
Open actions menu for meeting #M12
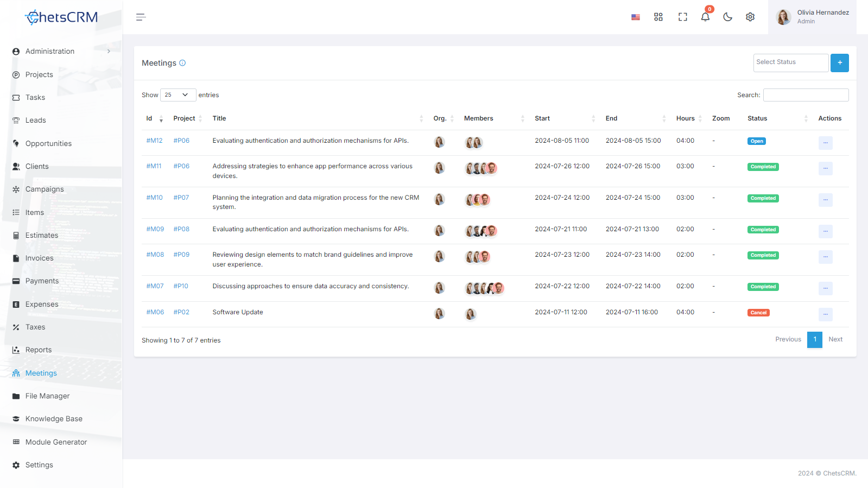825,143
